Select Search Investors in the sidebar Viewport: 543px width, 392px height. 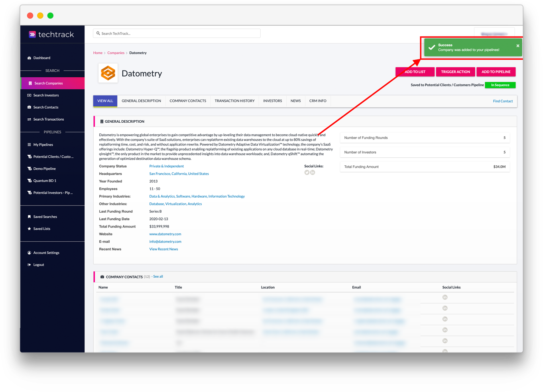pyautogui.click(x=45, y=95)
